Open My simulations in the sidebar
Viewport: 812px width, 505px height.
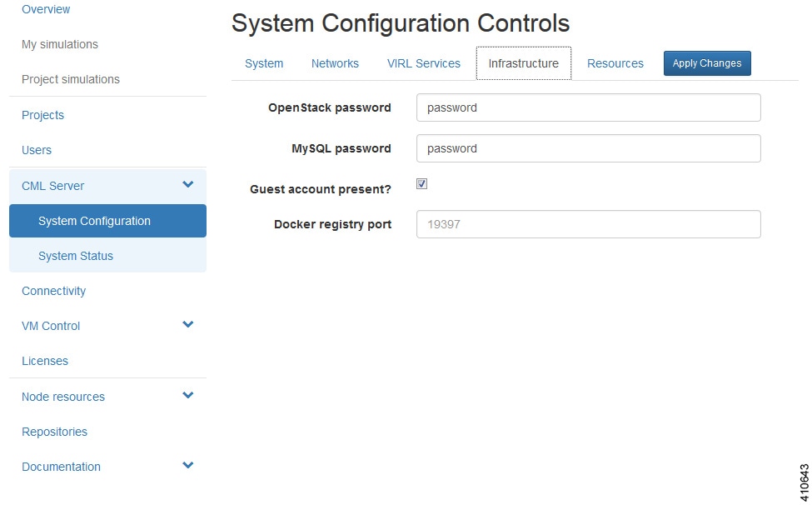point(60,44)
